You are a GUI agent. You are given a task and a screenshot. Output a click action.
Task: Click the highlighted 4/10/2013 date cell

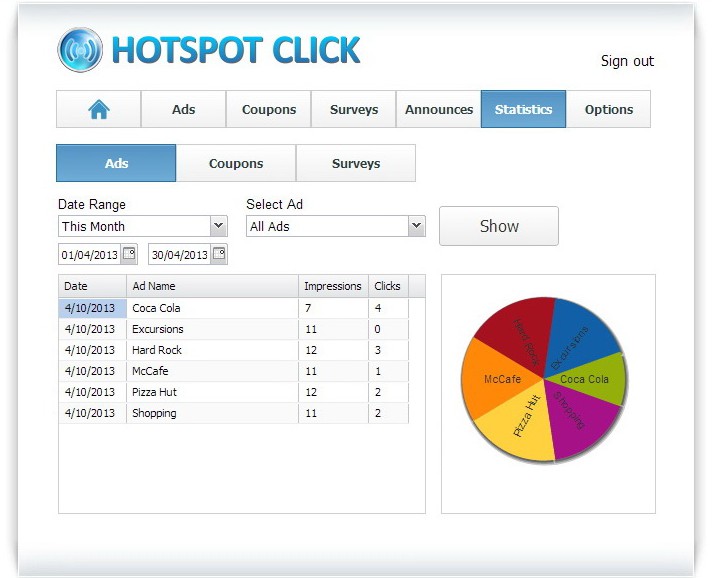point(93,308)
